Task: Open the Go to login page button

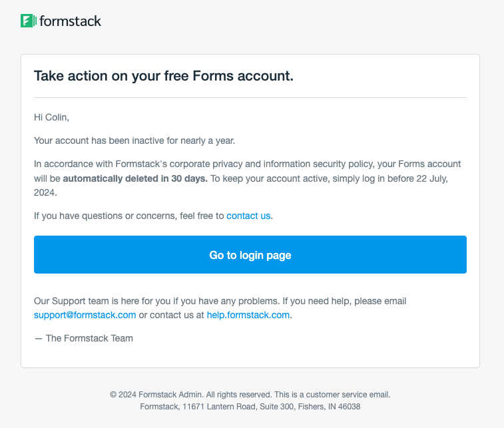Action: 250,255
